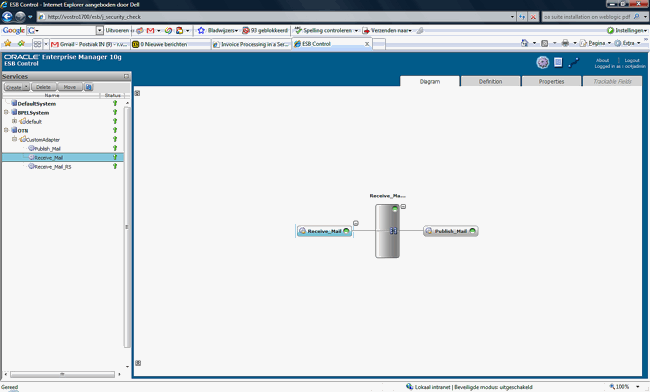
Task: Close the ESB Control browser tab
Action: tap(367, 44)
